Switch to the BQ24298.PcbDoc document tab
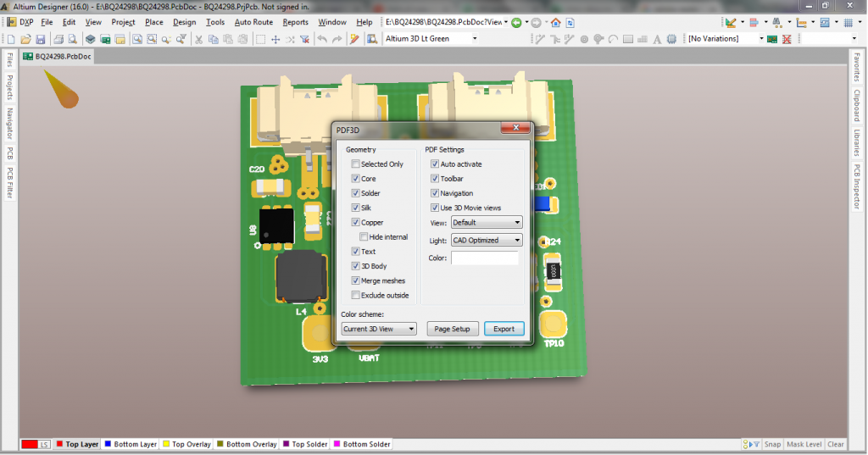The width and height of the screenshot is (868, 455). pos(57,57)
